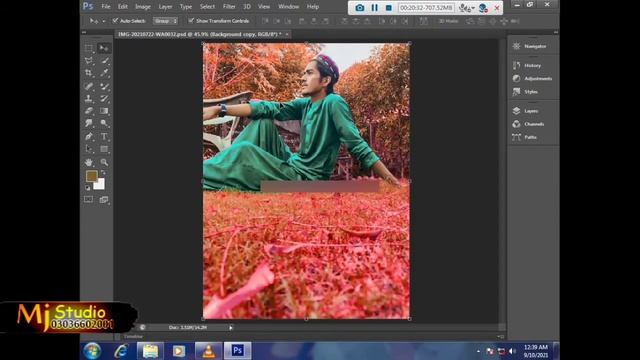Viewport: 640px width, 360px height.
Task: Select the Brush tool
Action: [x=104, y=86]
